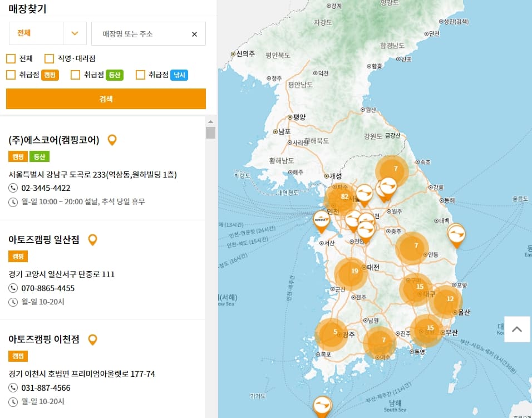Click the location pin next to 아토즈캠핑 이천점
The height and width of the screenshot is (418, 532).
coord(92,340)
